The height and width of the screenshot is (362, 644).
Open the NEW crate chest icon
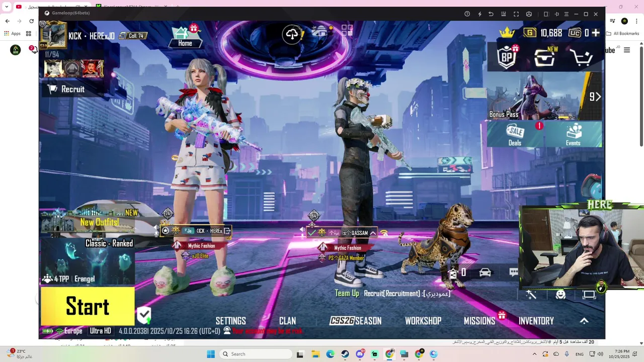[545, 57]
